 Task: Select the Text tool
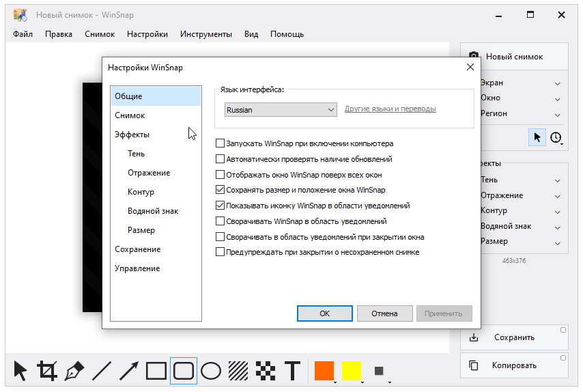(293, 371)
